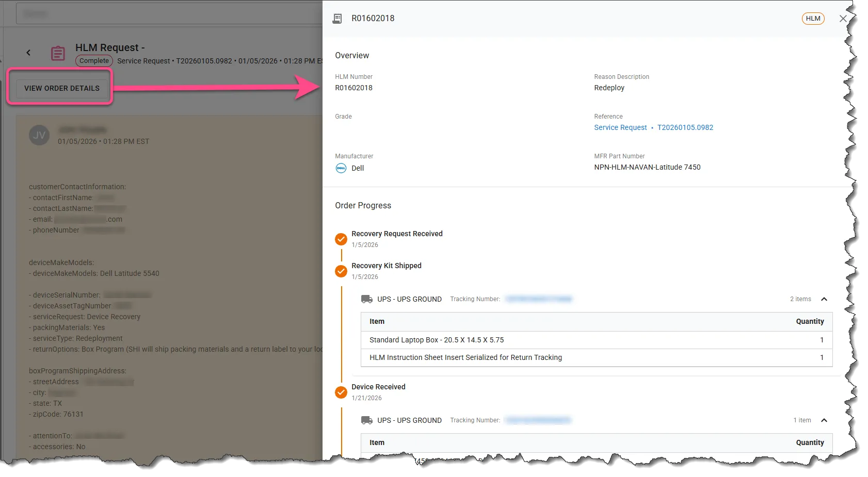Click the Recovery Kit Shipped checkmark icon

(341, 271)
